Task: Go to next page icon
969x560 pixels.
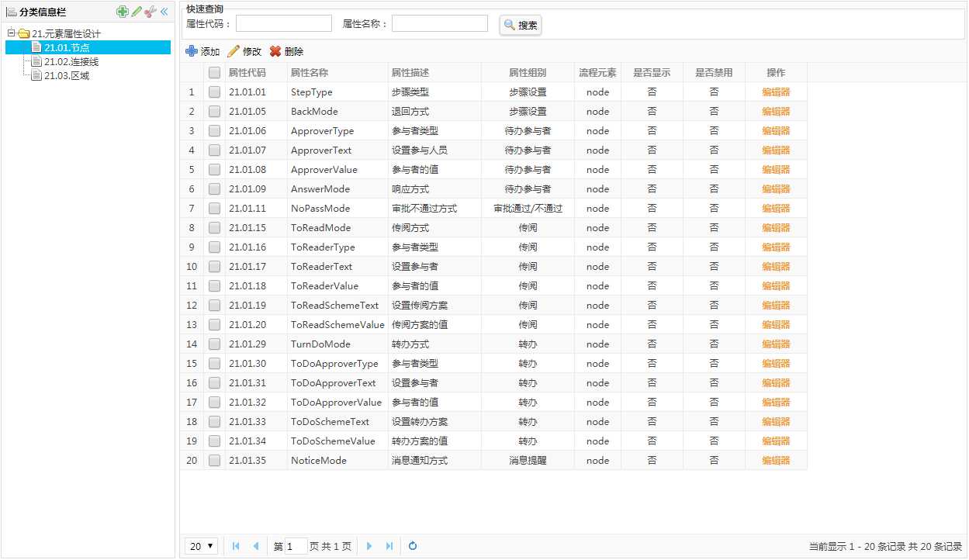Action: coord(369,547)
